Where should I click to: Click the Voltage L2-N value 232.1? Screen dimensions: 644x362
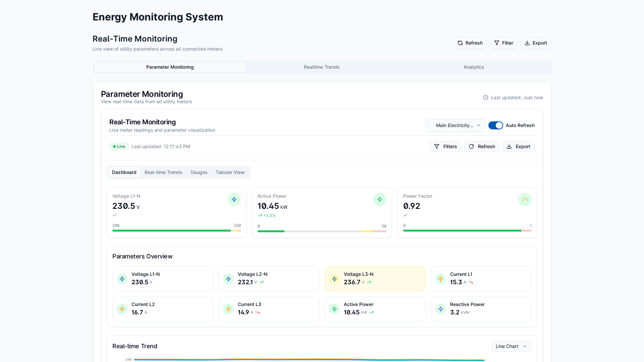tap(245, 282)
